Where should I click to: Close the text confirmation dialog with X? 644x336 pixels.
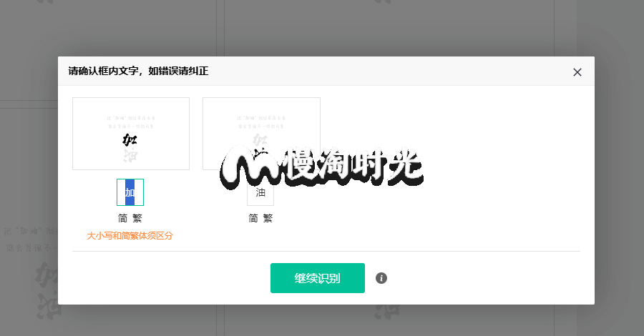(577, 72)
